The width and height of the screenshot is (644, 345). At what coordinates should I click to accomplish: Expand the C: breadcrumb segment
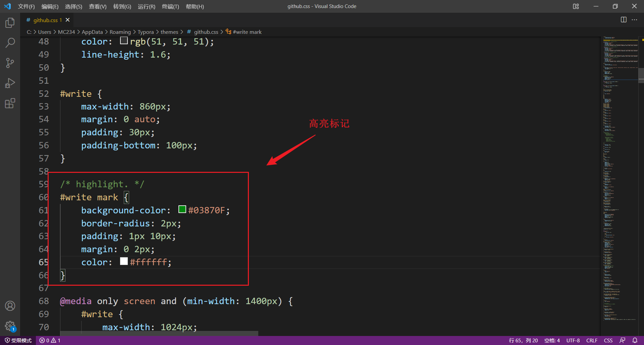tap(29, 32)
